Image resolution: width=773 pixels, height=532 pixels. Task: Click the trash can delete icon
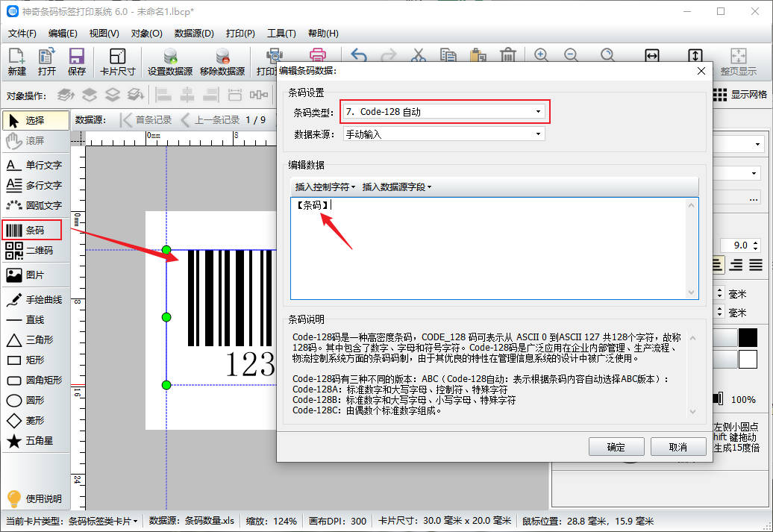tap(508, 55)
